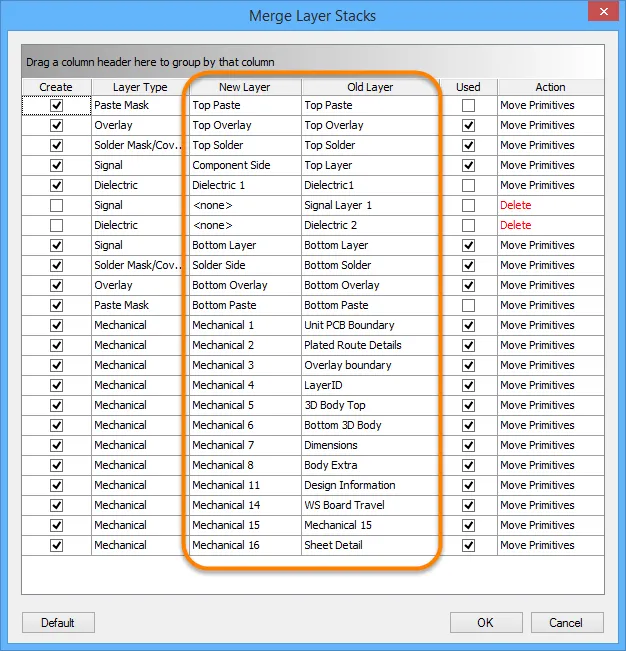
Task: Toggle Create checkbox for Top Paste row
Action: tap(56, 105)
